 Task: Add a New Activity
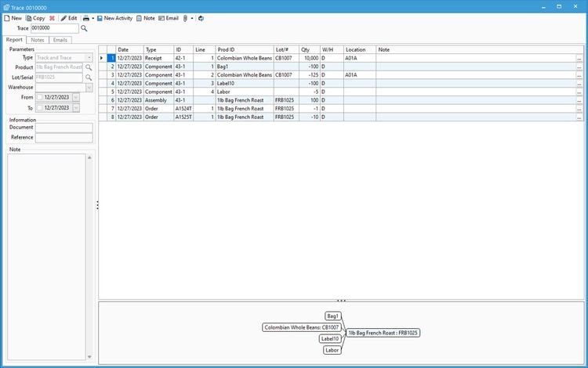[x=114, y=18]
